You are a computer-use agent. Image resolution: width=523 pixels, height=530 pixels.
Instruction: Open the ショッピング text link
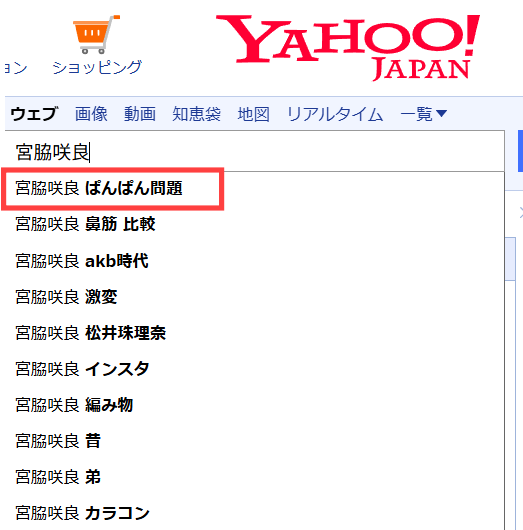point(97,67)
